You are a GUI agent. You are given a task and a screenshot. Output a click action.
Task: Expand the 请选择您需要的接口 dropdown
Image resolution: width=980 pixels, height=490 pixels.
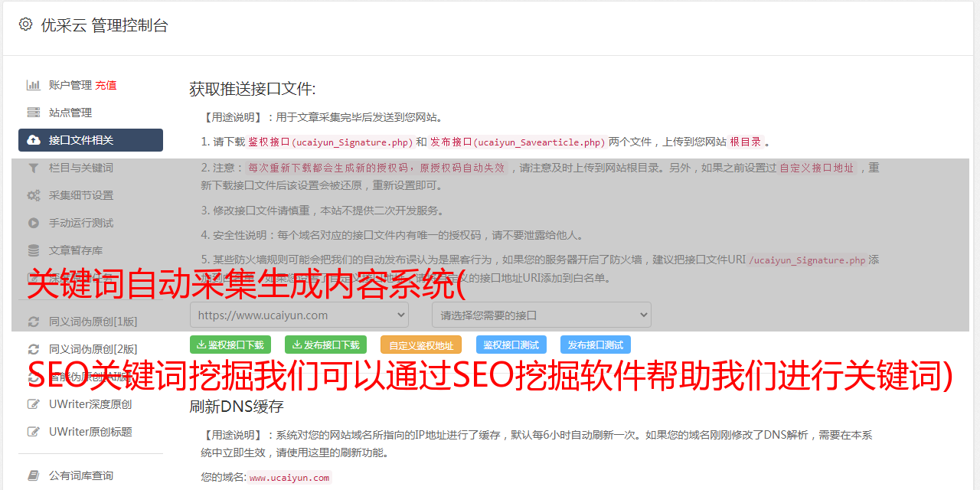[541, 315]
